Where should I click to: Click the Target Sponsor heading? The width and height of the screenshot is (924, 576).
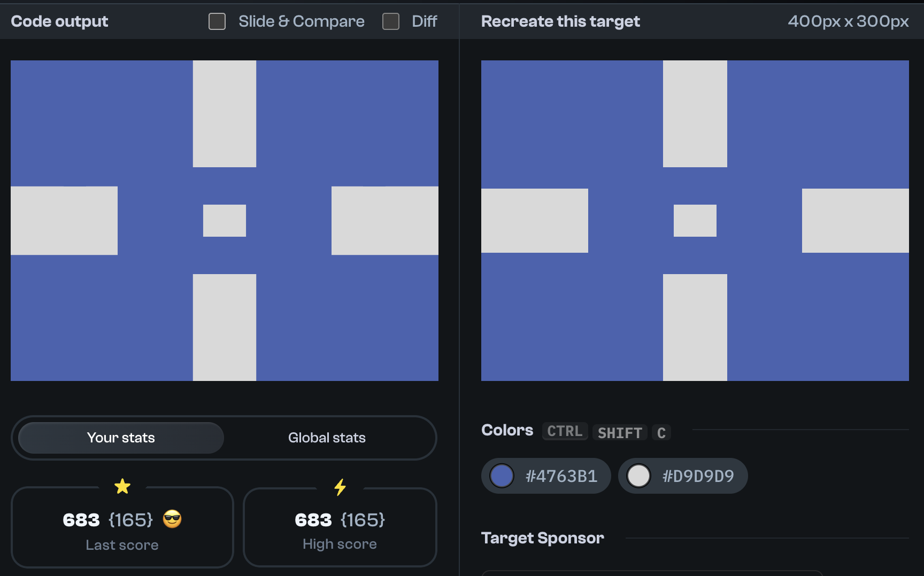(x=543, y=538)
